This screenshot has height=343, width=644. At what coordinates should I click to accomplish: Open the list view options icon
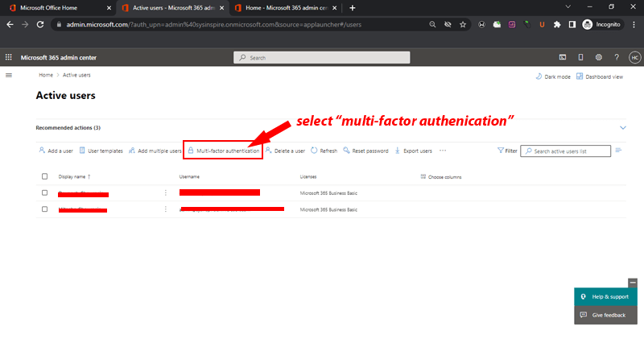[x=618, y=151]
